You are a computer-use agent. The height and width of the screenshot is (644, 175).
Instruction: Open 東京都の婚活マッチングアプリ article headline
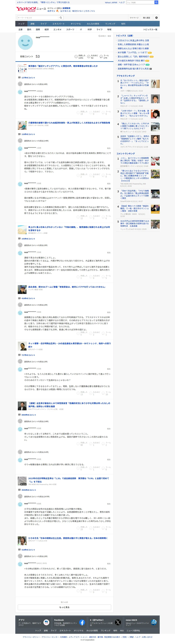tap(63, 66)
